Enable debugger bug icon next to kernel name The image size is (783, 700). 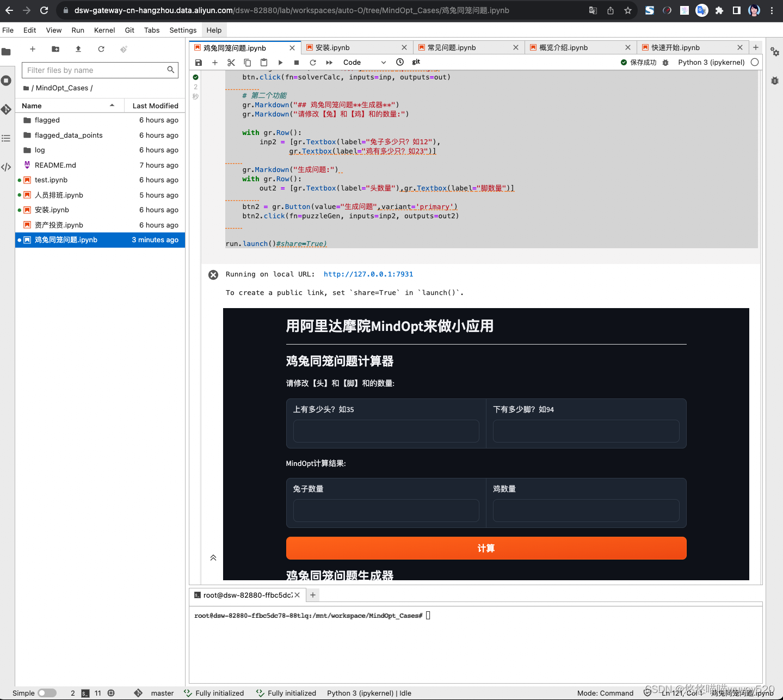[665, 63]
